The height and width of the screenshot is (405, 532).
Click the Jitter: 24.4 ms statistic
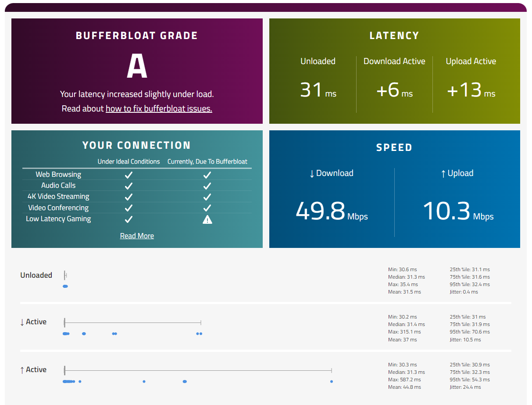465,387
